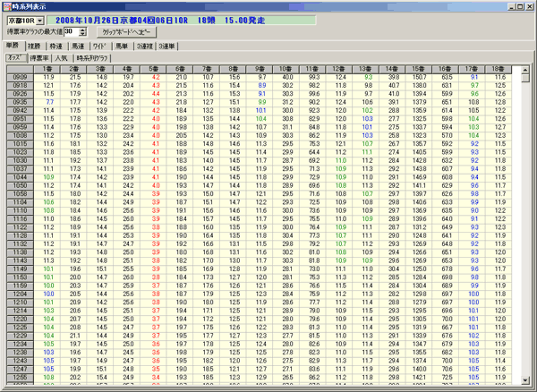Image resolution: width=537 pixels, height=392 pixels.
Task: Click the 17番 column header
Action: (473, 69)
